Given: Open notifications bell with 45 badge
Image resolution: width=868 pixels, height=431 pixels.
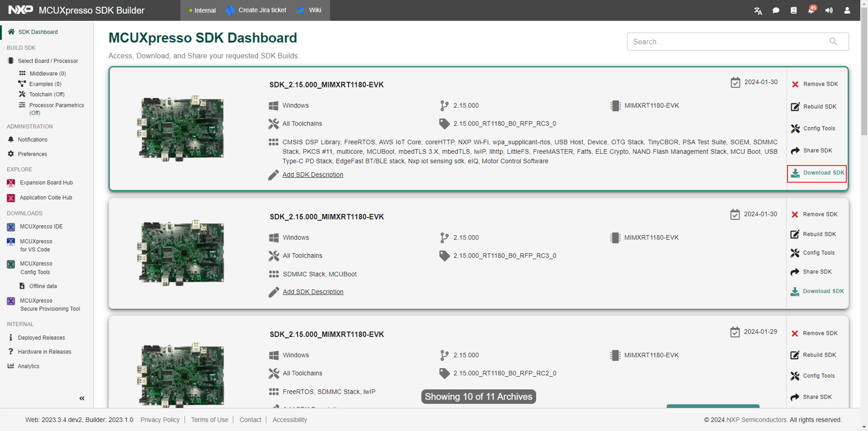Looking at the screenshot, I should tap(811, 10).
